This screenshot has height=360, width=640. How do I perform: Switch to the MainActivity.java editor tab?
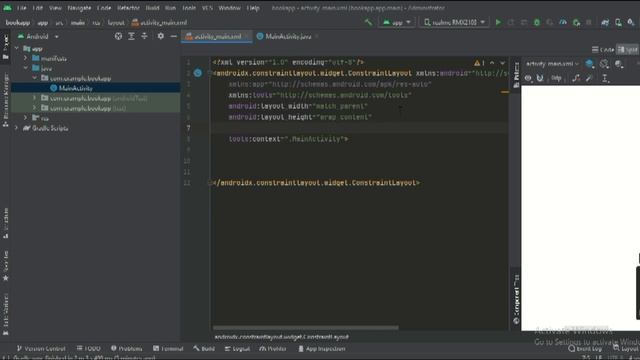(x=288, y=36)
